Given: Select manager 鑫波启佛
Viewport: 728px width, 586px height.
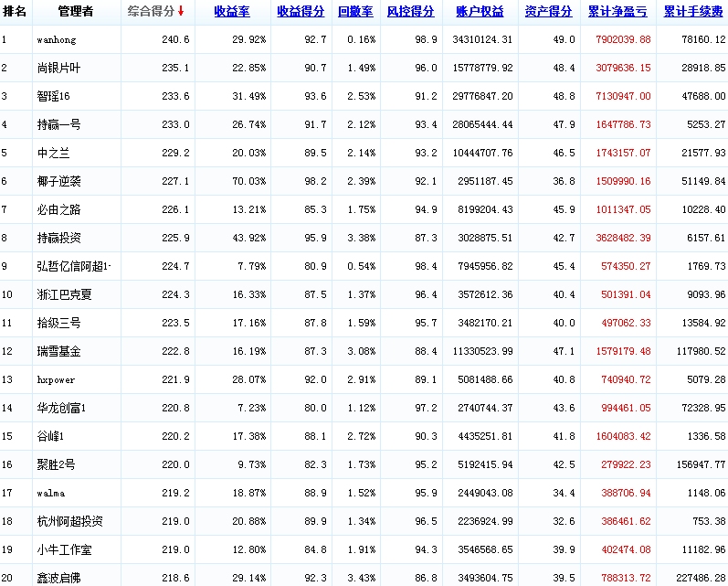Looking at the screenshot, I should (x=58, y=578).
